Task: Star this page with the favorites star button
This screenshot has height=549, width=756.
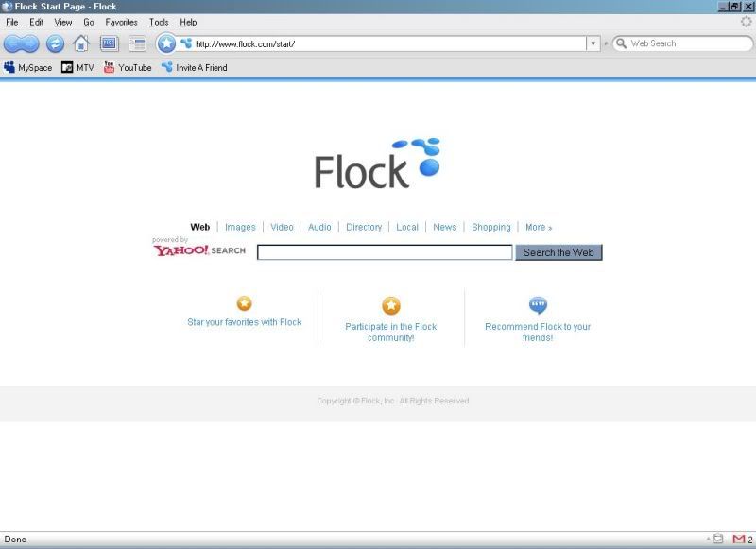Action: (166, 43)
